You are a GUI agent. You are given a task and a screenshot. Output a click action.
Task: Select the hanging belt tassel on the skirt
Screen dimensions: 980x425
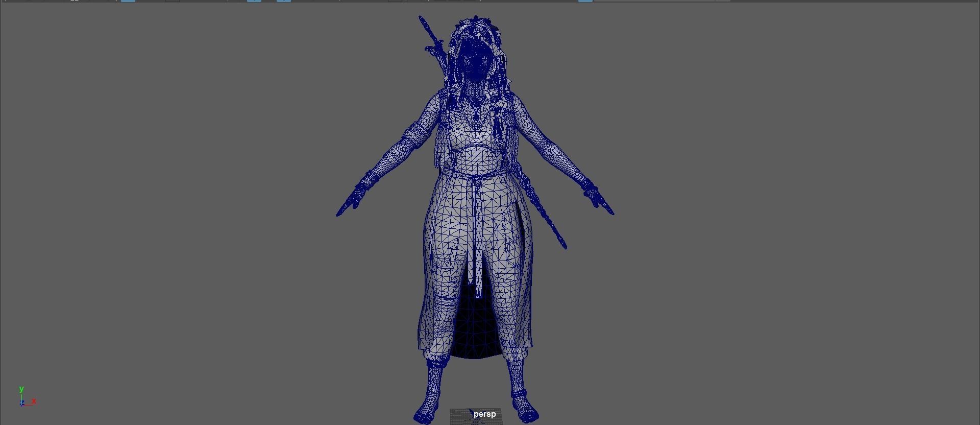[x=477, y=238]
